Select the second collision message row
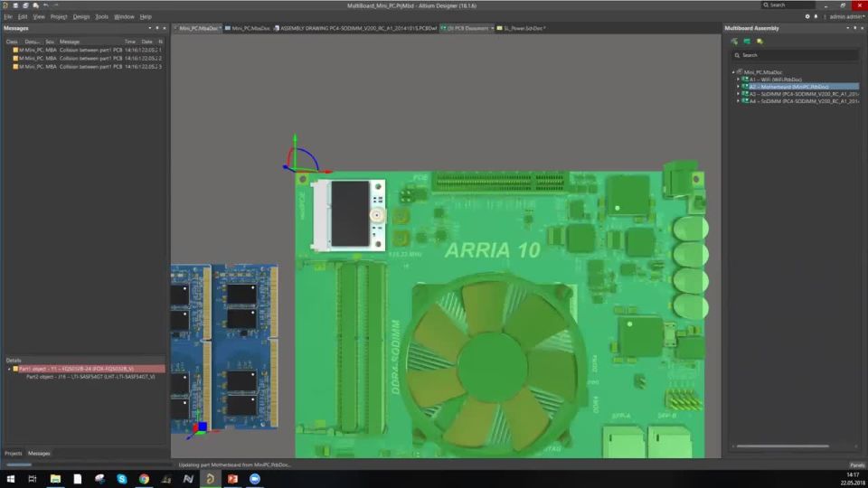This screenshot has width=868, height=488. pyautogui.click(x=85, y=58)
